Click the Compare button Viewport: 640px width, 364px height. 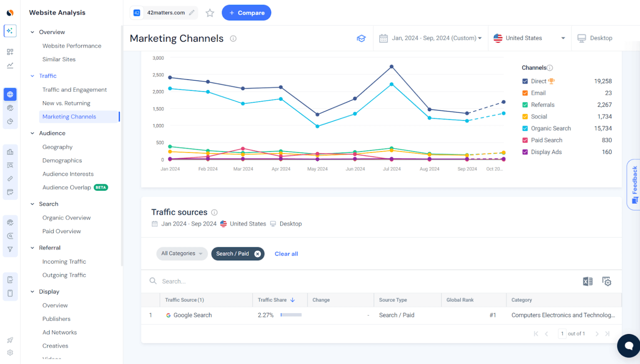[x=246, y=12]
